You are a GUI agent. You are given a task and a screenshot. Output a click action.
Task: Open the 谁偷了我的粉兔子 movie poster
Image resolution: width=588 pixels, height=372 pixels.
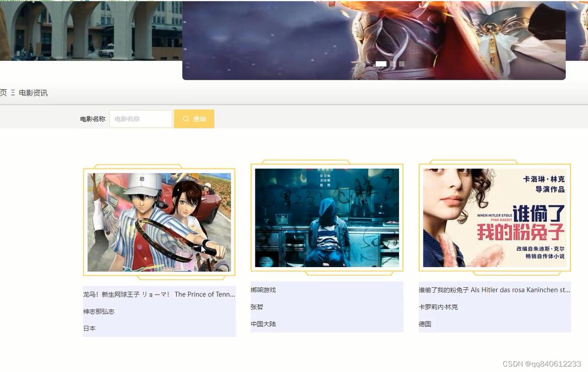(x=495, y=218)
